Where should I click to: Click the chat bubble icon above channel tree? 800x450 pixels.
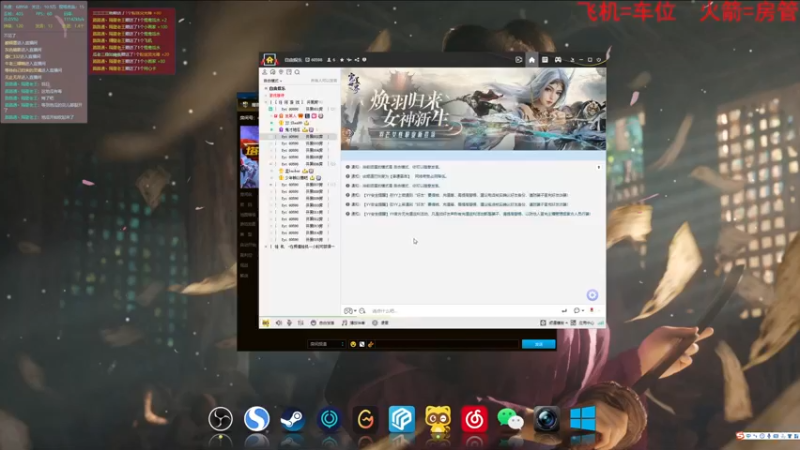(x=273, y=72)
